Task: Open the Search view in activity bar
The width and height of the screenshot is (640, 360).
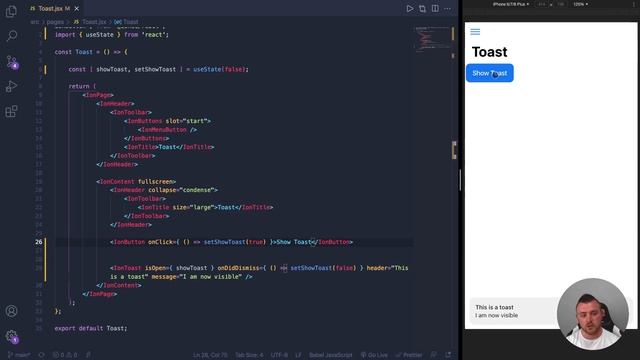Action: pos(11,36)
